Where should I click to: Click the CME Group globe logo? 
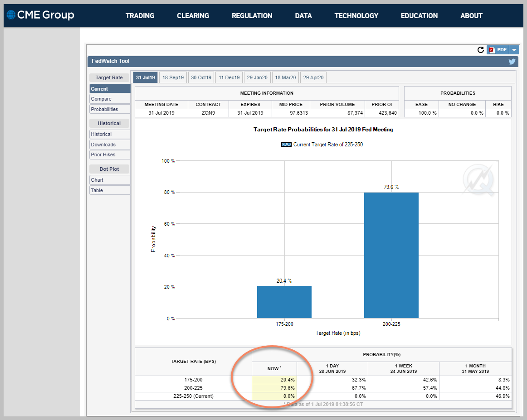pos(11,15)
